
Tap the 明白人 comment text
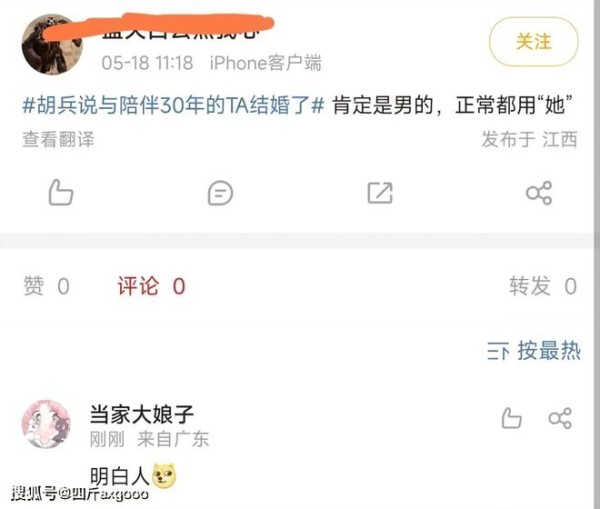click(119, 476)
